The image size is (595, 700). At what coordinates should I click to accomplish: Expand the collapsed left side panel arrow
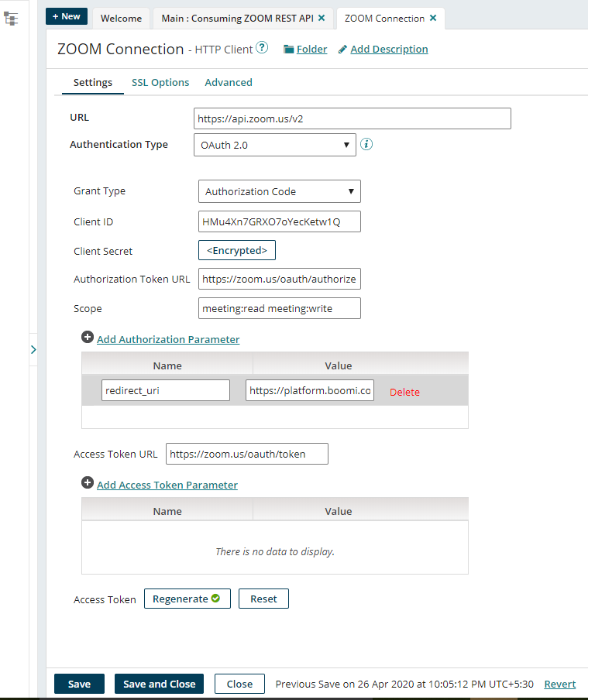[x=33, y=350]
